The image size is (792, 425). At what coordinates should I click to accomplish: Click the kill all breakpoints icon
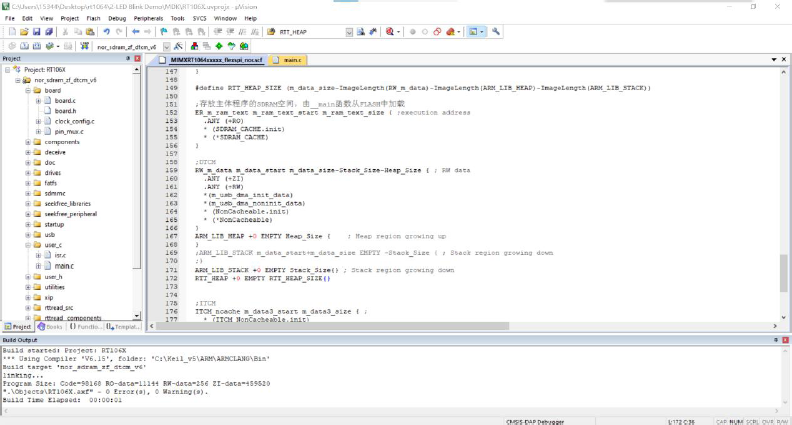point(451,31)
